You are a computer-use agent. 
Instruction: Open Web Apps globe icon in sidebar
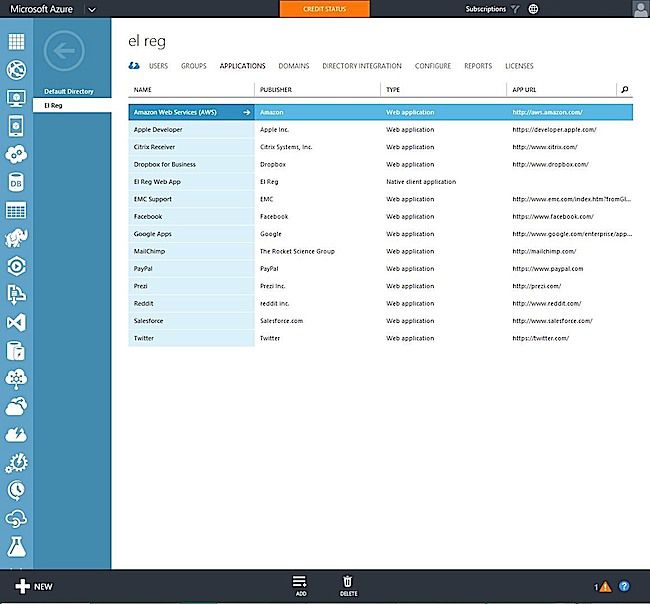(16, 70)
